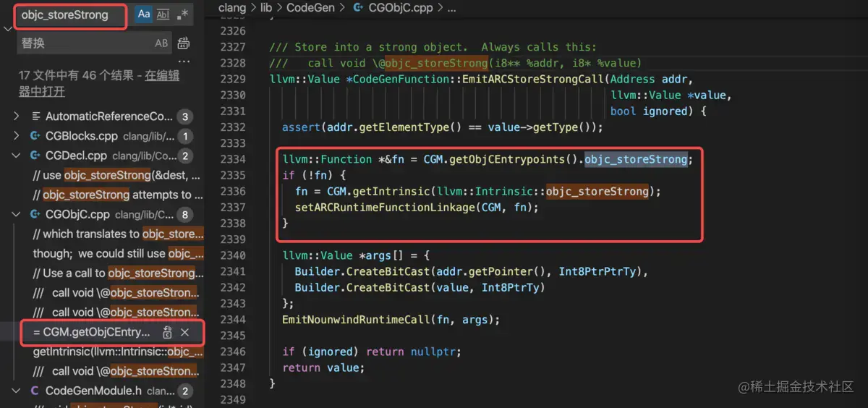Open the 'getIntrinsic(llvm::Intrinsic::objc_' result
Screen dimensions: 868x408
(116, 352)
